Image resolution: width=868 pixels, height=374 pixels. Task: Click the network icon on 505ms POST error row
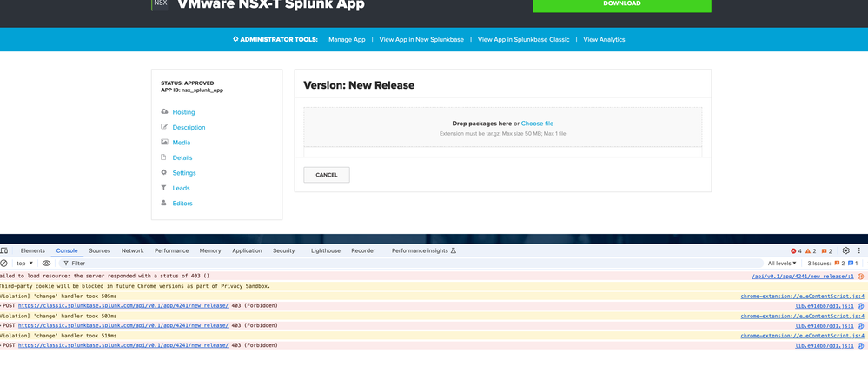pyautogui.click(x=861, y=306)
